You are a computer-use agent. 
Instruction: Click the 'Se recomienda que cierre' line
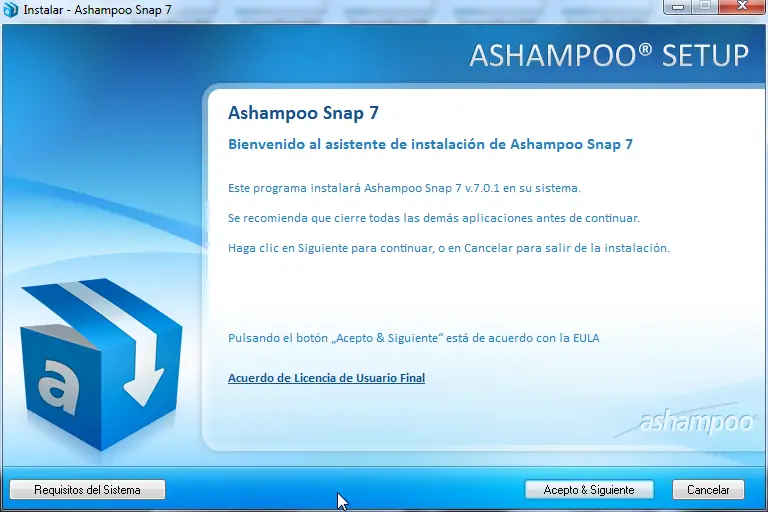pos(433,218)
